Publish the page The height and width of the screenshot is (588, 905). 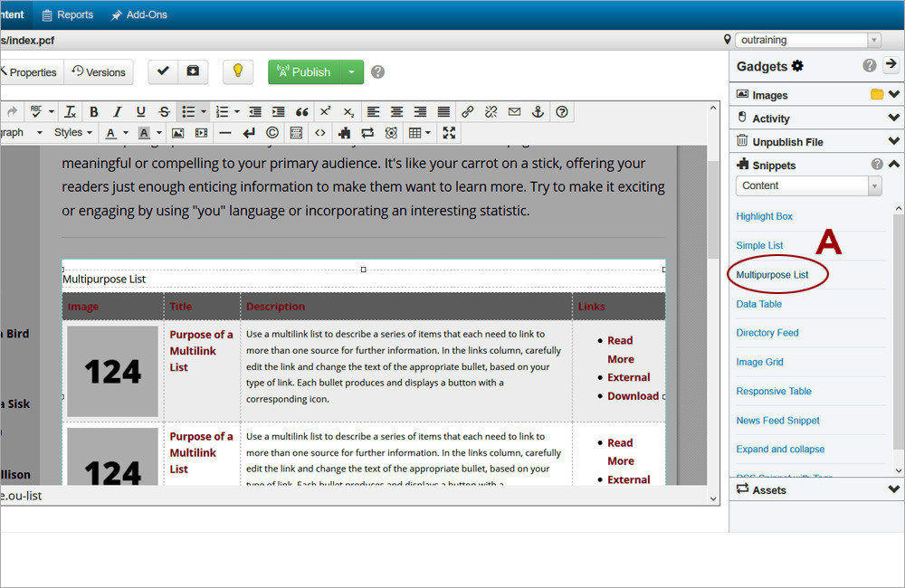tap(304, 72)
